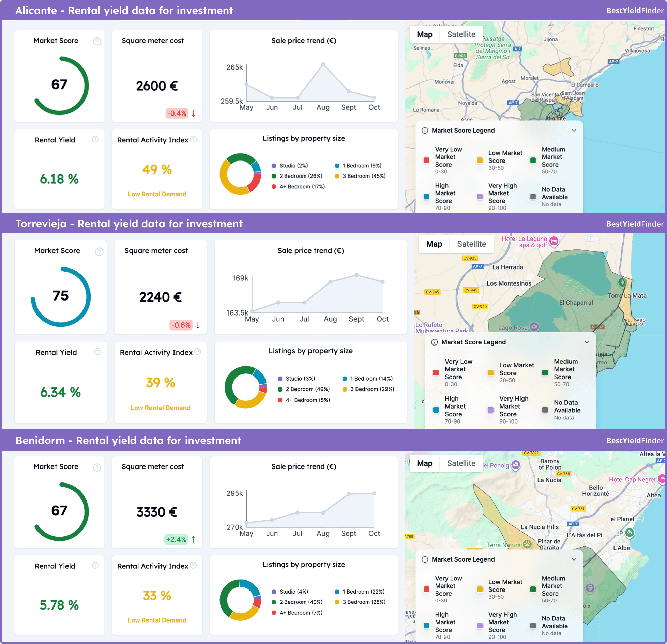Click the info icon in Torrevieja Market Score Legend
The image size is (667, 644).
coord(435,342)
